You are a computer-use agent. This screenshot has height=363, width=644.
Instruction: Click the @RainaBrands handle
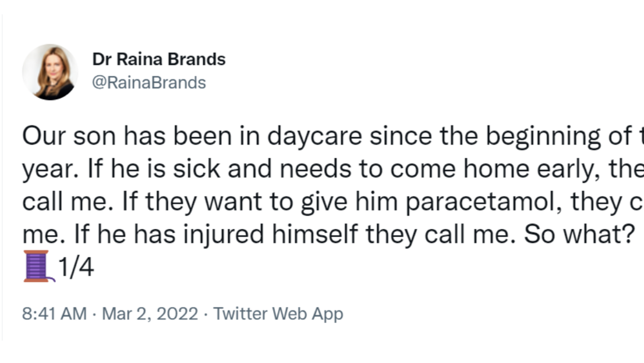[148, 83]
